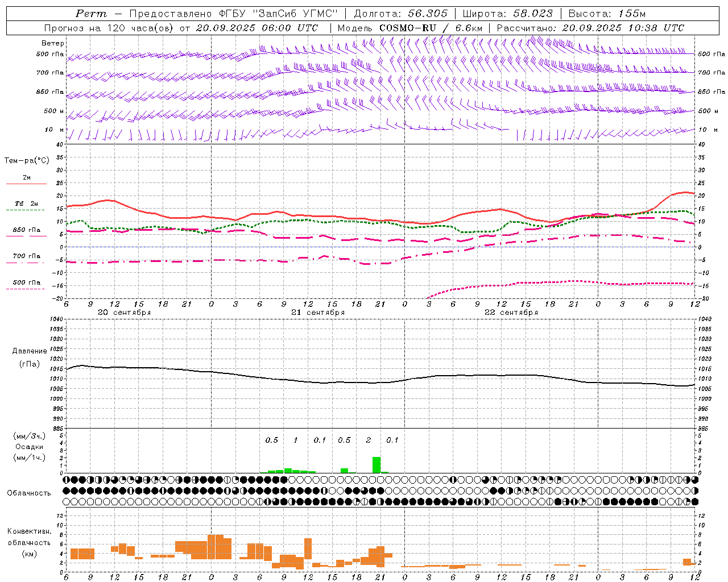Select the computed timestamp 20.09.2025 10:38 UTC

click(x=623, y=28)
